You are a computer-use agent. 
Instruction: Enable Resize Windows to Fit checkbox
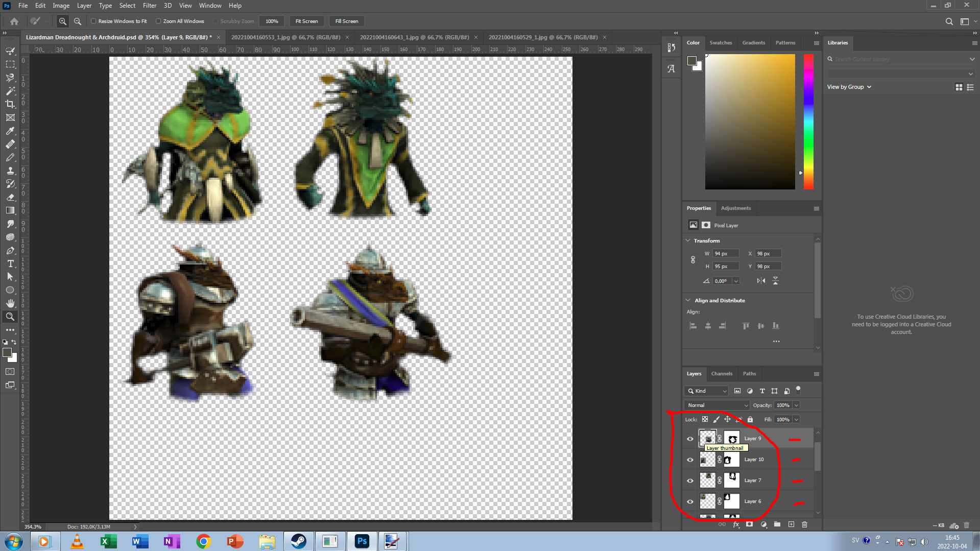coord(93,21)
